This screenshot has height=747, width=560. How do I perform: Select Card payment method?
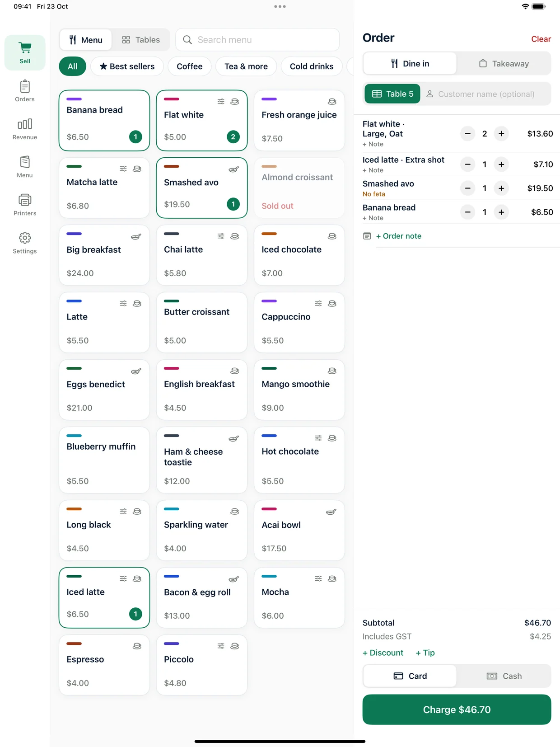(410, 676)
